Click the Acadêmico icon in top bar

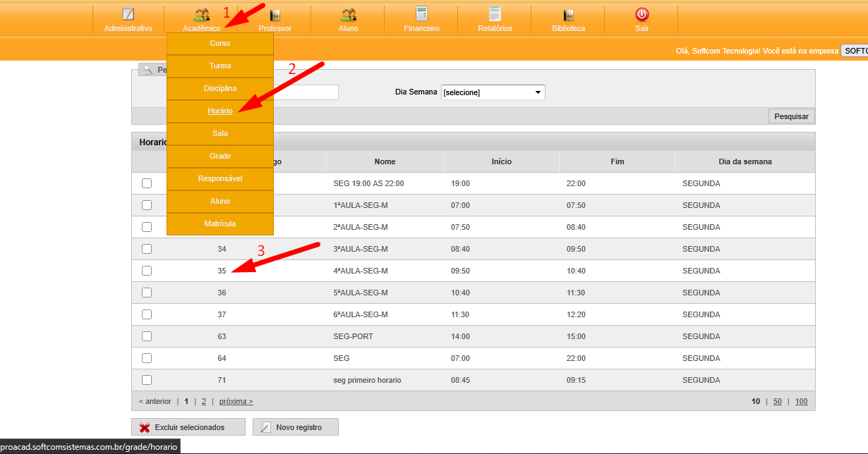pos(202,15)
